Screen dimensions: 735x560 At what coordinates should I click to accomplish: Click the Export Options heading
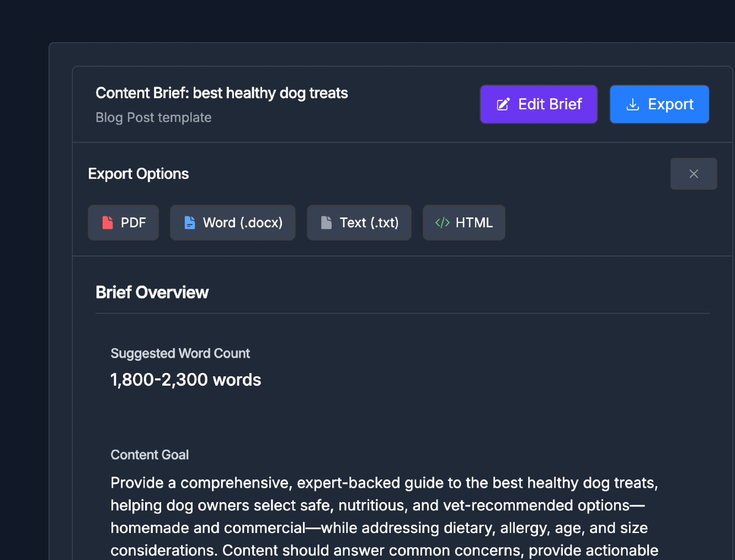[139, 174]
